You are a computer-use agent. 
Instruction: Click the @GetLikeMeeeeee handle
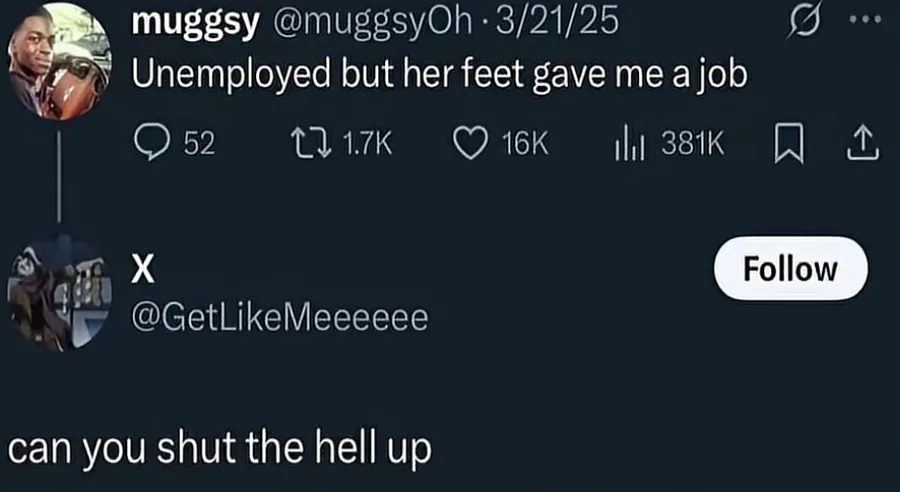280,317
